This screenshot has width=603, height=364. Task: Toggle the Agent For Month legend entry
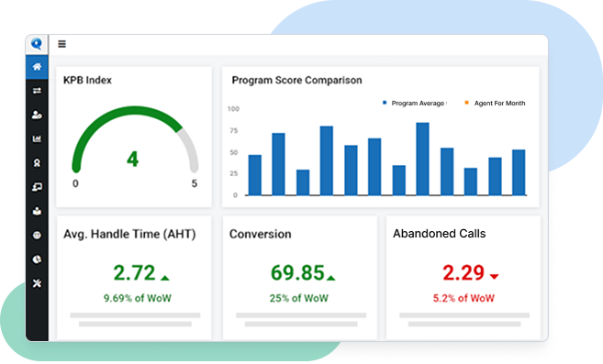pyautogui.click(x=496, y=103)
